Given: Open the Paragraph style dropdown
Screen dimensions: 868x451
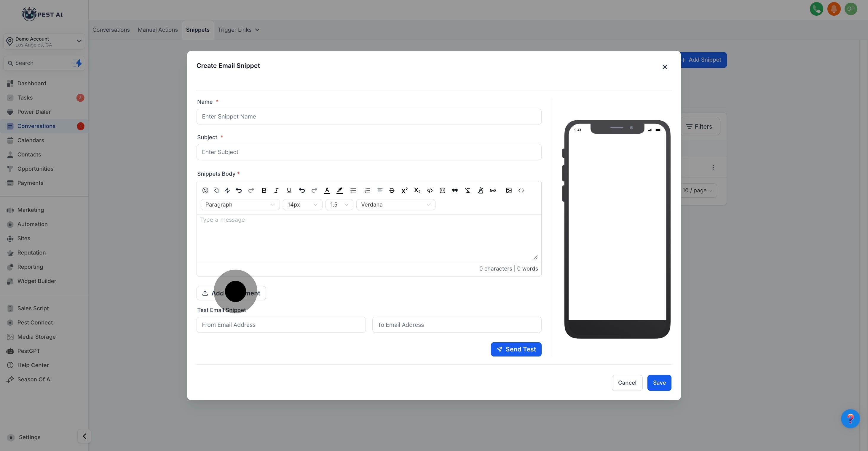Looking at the screenshot, I should click(x=240, y=204).
